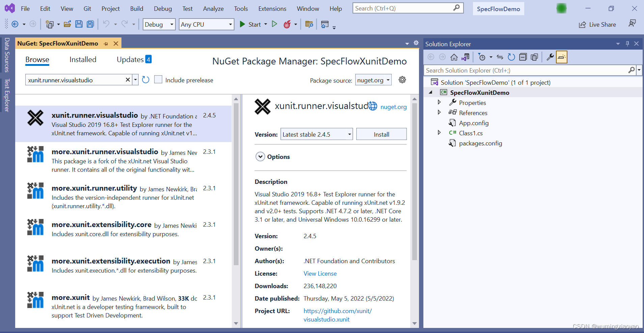The image size is (644, 333).
Task: Click the Start debugging button
Action: click(250, 24)
